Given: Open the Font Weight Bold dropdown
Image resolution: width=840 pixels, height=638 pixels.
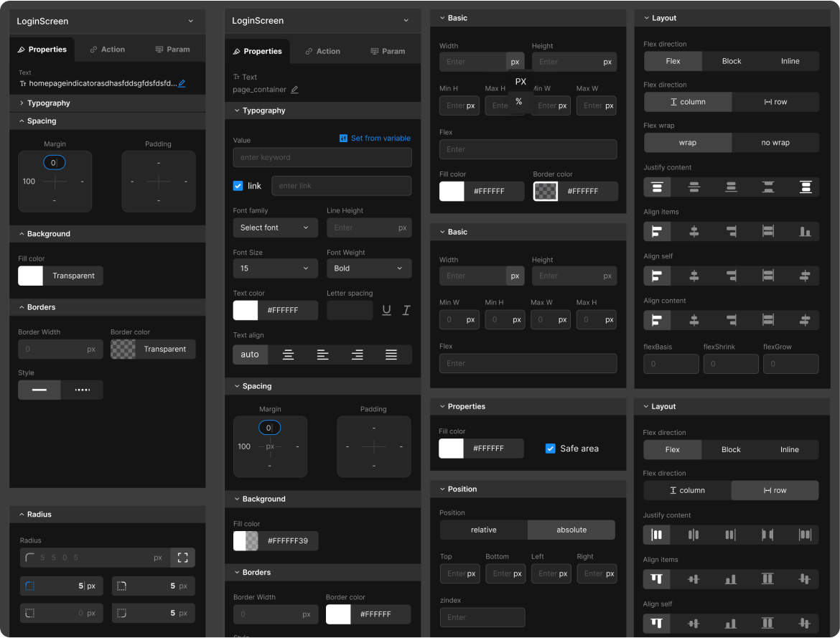Looking at the screenshot, I should pyautogui.click(x=368, y=268).
